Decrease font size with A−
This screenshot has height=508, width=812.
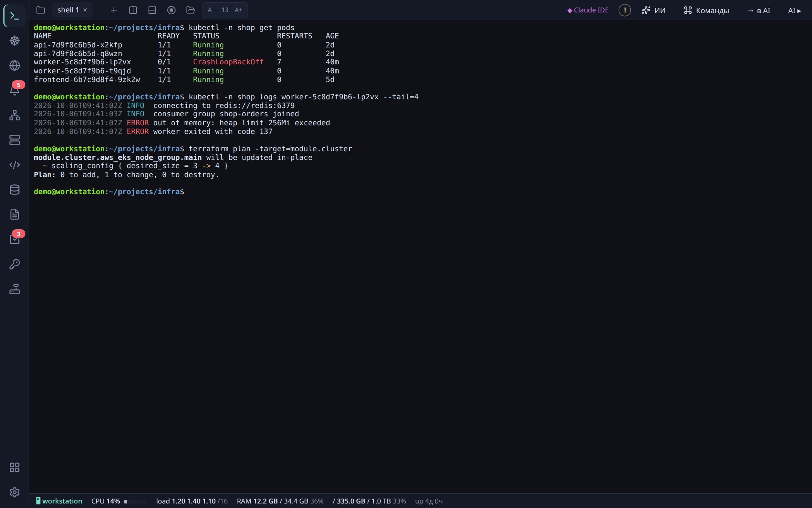[211, 10]
